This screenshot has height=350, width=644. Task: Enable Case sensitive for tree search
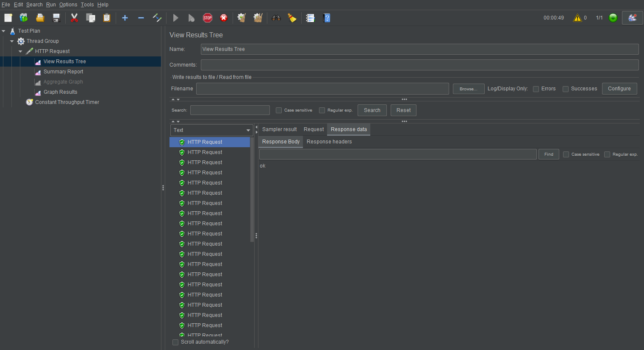click(x=279, y=110)
